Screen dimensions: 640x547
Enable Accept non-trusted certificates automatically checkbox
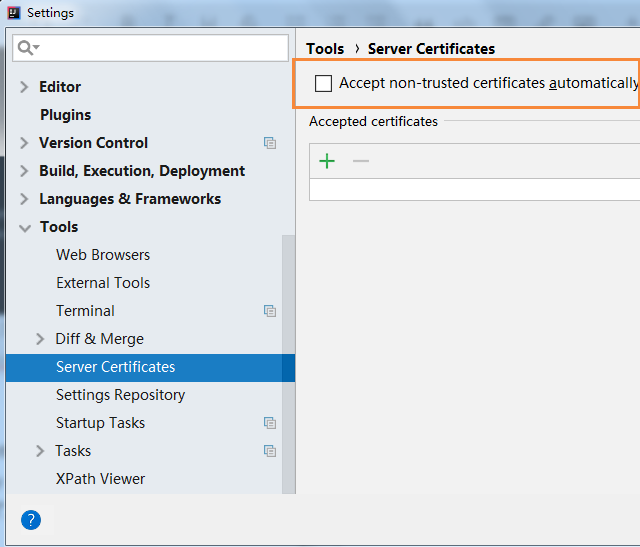click(x=323, y=83)
